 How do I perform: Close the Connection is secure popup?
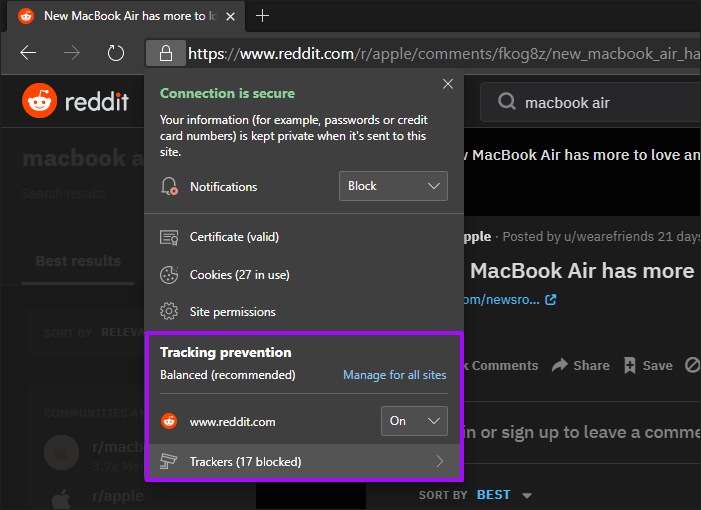pyautogui.click(x=448, y=84)
